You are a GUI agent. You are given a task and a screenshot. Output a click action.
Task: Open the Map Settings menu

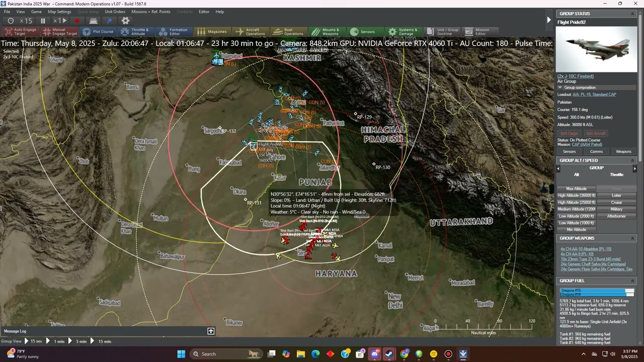pos(59,12)
